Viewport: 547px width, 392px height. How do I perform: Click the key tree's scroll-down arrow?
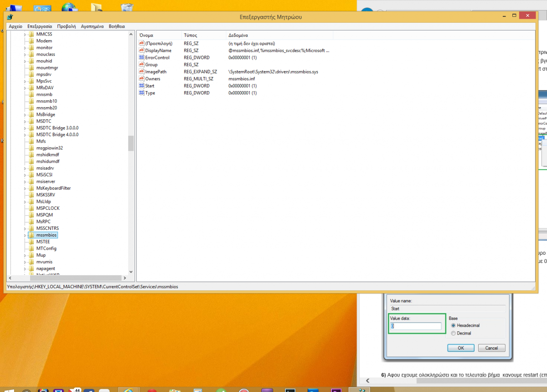click(x=131, y=272)
